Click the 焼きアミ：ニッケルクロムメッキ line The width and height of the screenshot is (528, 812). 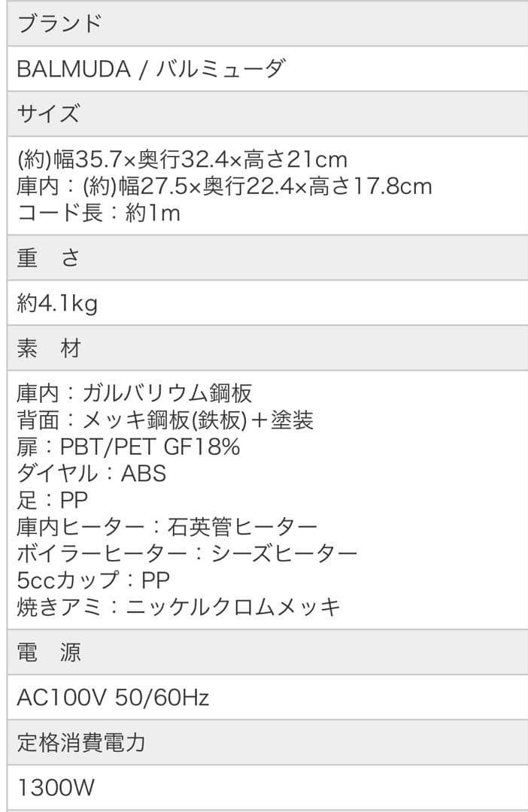click(x=178, y=606)
